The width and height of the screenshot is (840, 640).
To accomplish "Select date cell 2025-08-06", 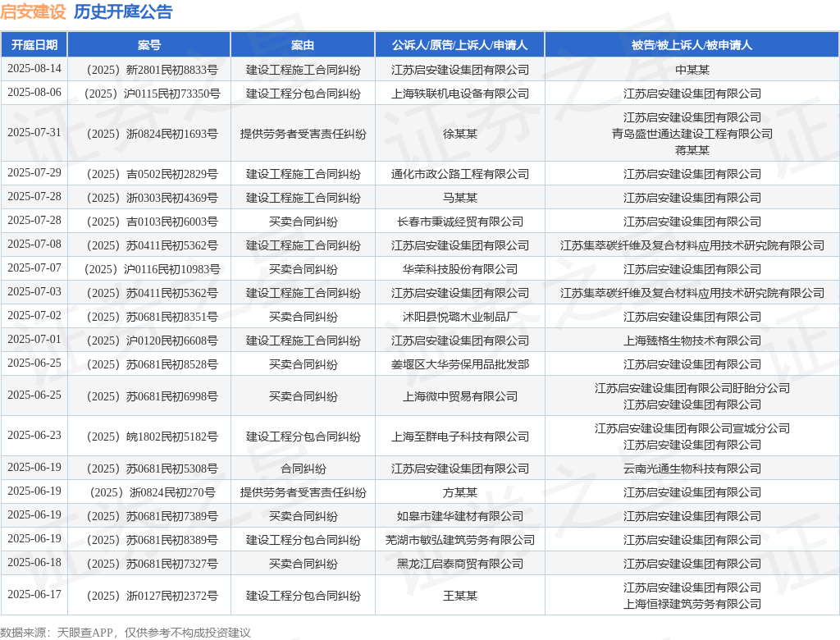I will pyautogui.click(x=34, y=92).
